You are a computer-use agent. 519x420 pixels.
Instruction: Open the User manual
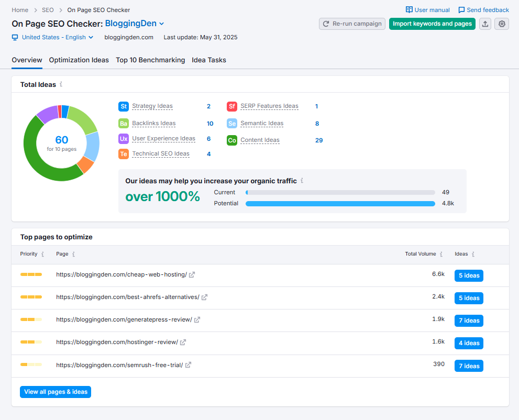point(427,9)
